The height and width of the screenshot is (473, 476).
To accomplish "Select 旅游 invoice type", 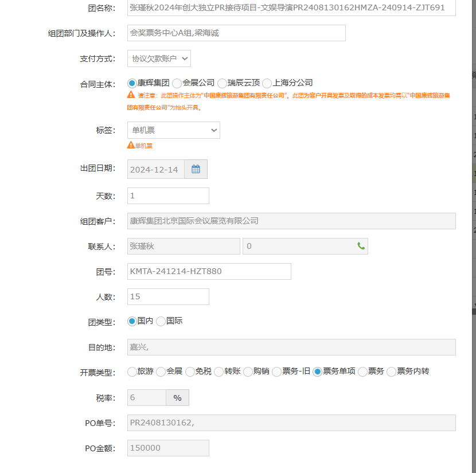I will tap(132, 372).
